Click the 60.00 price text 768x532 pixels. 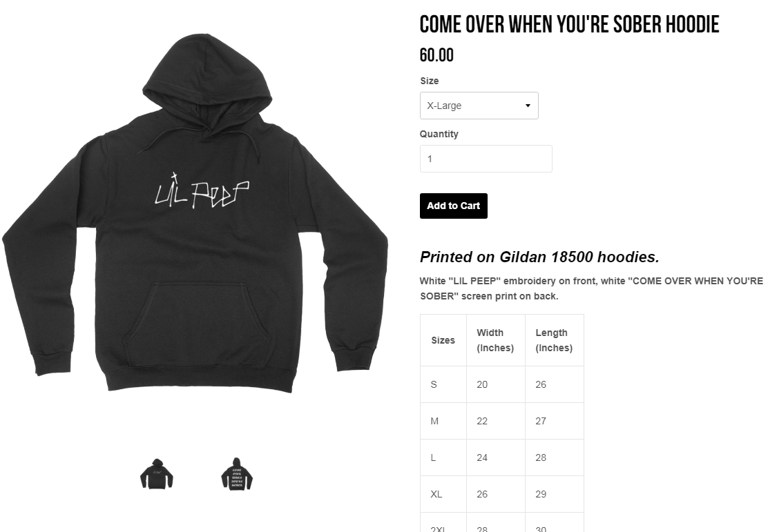[x=436, y=55]
